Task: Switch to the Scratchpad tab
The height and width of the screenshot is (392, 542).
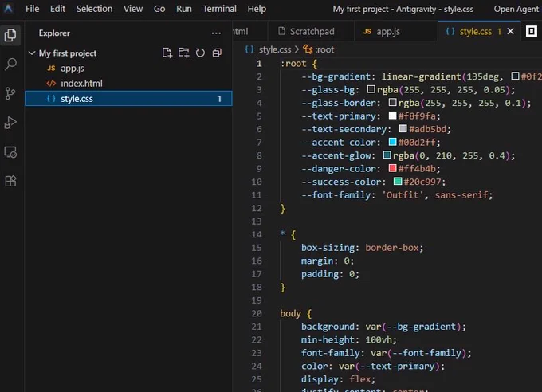Action: 310,31
